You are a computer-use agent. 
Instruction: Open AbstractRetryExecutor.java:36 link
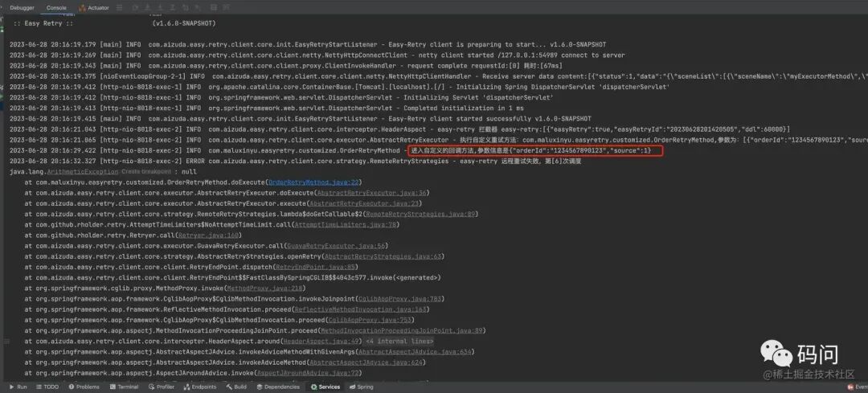(x=372, y=193)
